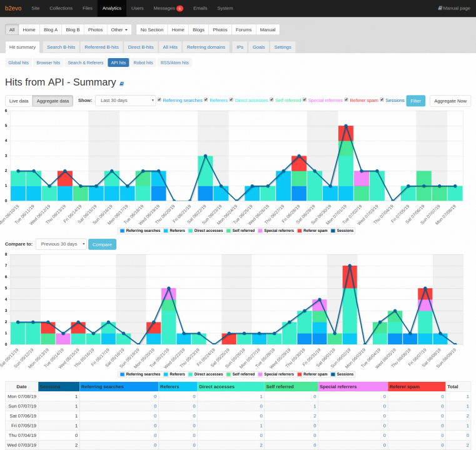This screenshot has height=450, width=476.
Task: Toggle the Special referrers checkbox
Action: (305, 100)
